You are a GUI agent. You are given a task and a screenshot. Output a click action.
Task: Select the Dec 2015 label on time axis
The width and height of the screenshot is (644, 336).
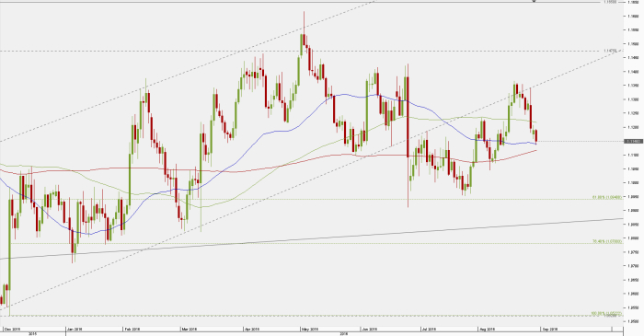click(x=12, y=329)
